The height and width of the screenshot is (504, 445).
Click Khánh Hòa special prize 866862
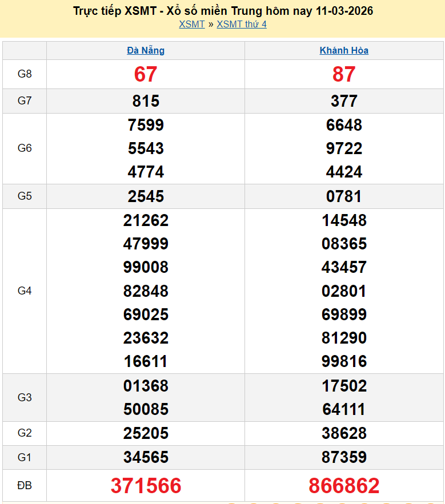coord(344,486)
